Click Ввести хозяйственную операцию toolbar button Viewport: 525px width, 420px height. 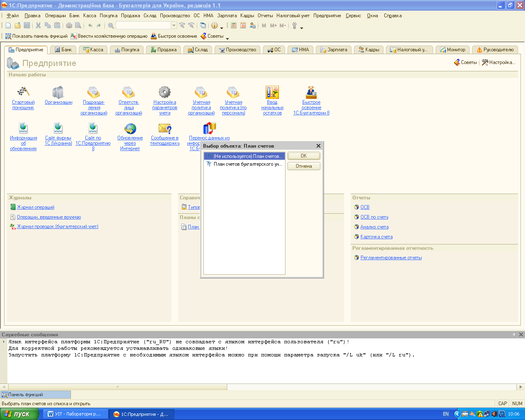click(x=109, y=36)
